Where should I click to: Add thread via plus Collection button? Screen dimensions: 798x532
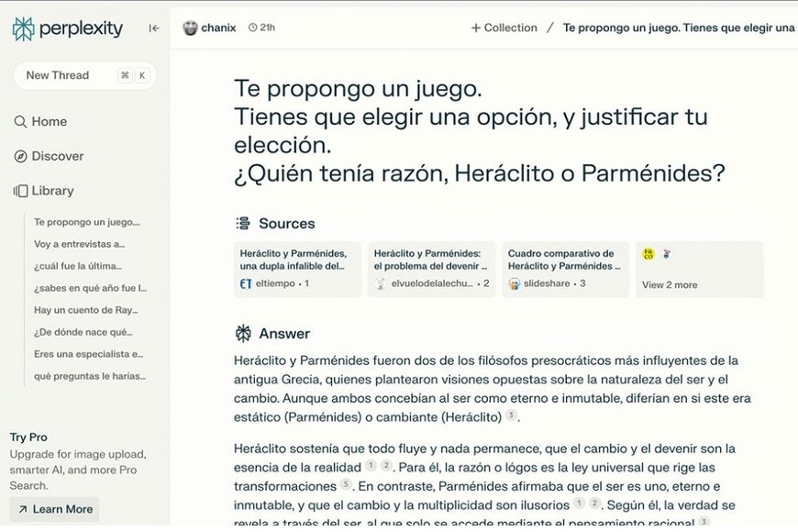click(504, 28)
